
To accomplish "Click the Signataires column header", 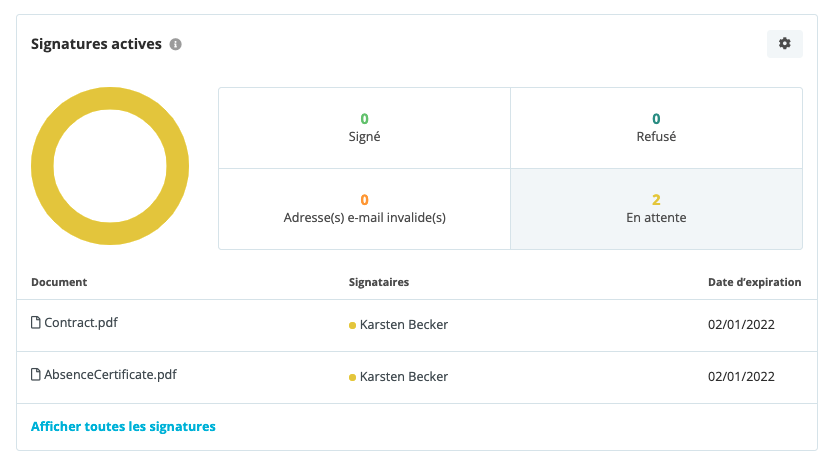I will pyautogui.click(x=379, y=282).
